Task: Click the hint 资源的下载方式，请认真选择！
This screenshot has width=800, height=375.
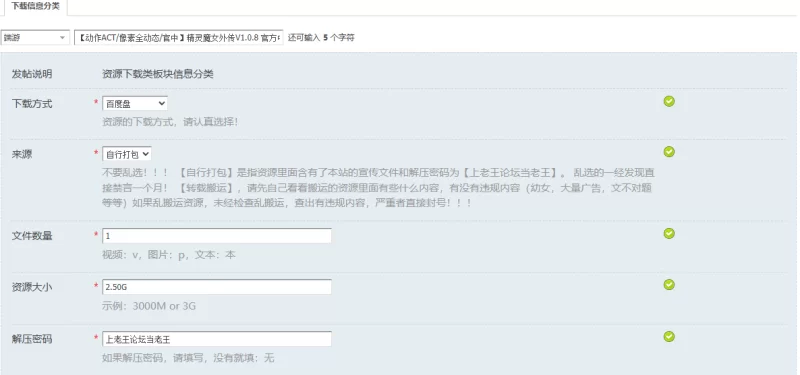Action: [x=170, y=122]
